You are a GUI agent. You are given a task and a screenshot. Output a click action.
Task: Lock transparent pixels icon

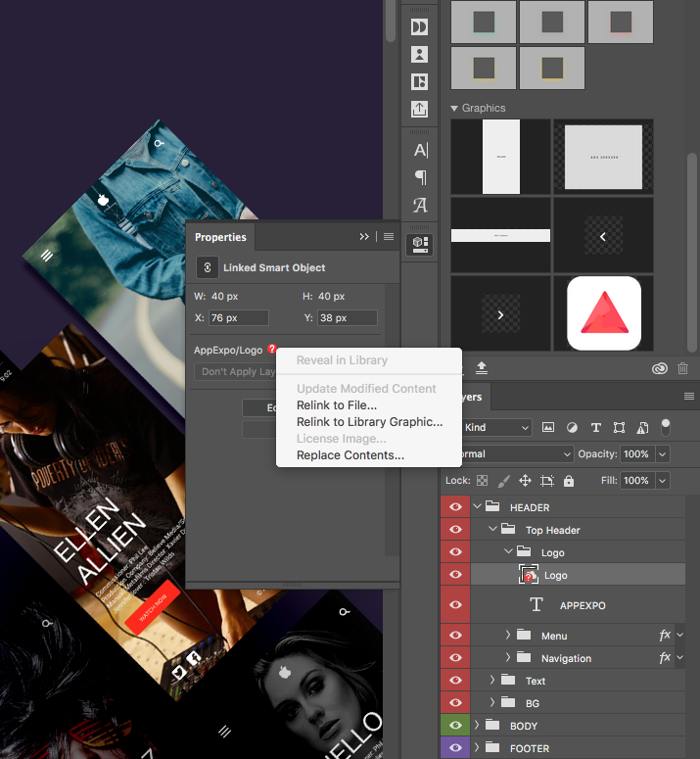coord(483,481)
